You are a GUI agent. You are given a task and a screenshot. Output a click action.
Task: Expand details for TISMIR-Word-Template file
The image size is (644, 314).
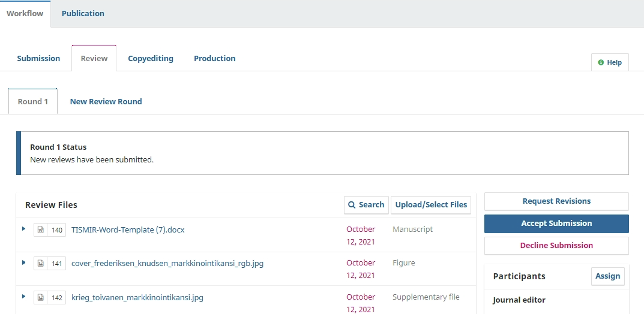24,229
